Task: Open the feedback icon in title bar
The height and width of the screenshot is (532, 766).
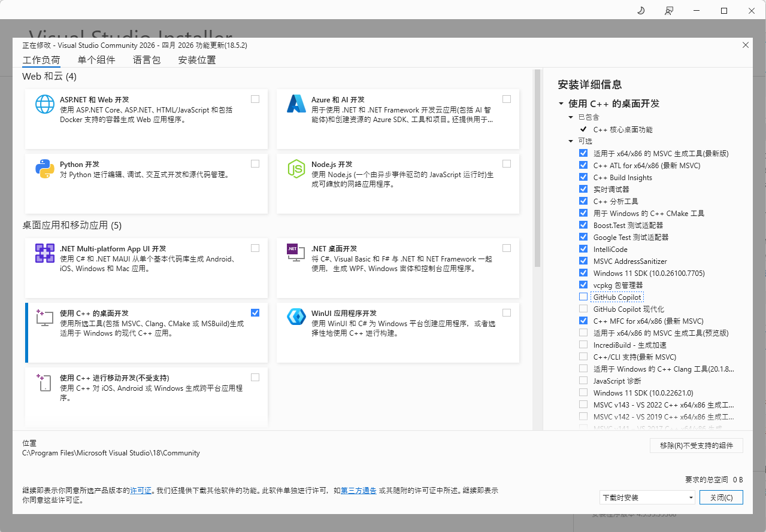Action: [x=669, y=11]
